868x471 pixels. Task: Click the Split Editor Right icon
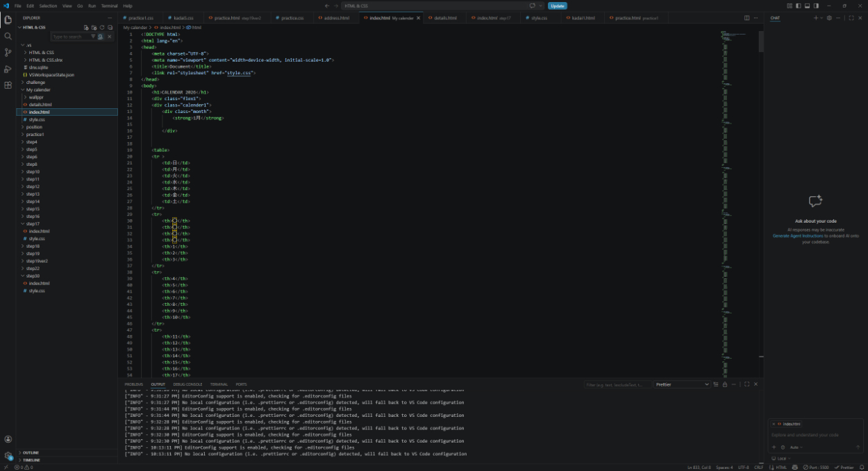pyautogui.click(x=747, y=18)
